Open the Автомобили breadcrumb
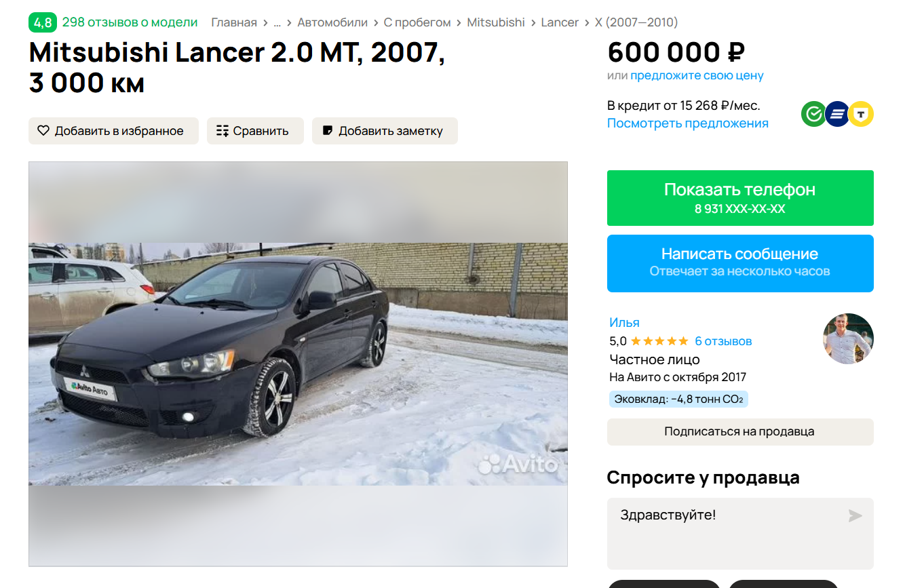The image size is (924, 588). 332,22
